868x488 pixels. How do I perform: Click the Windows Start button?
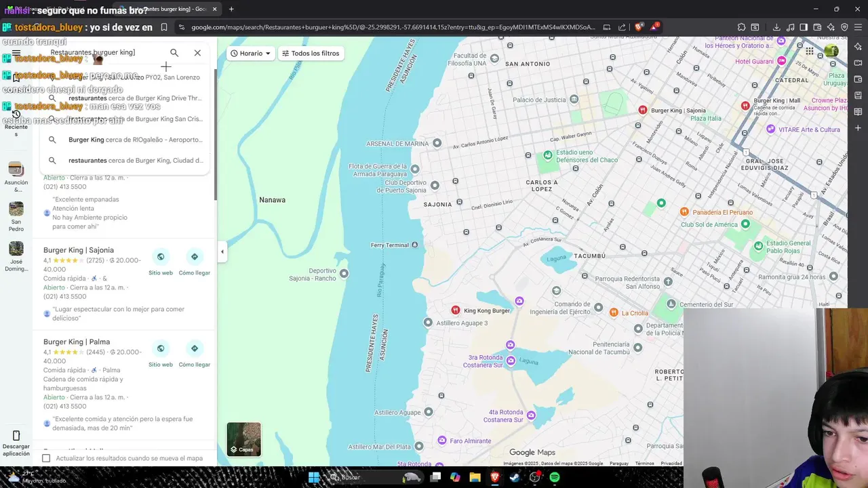[x=314, y=477]
